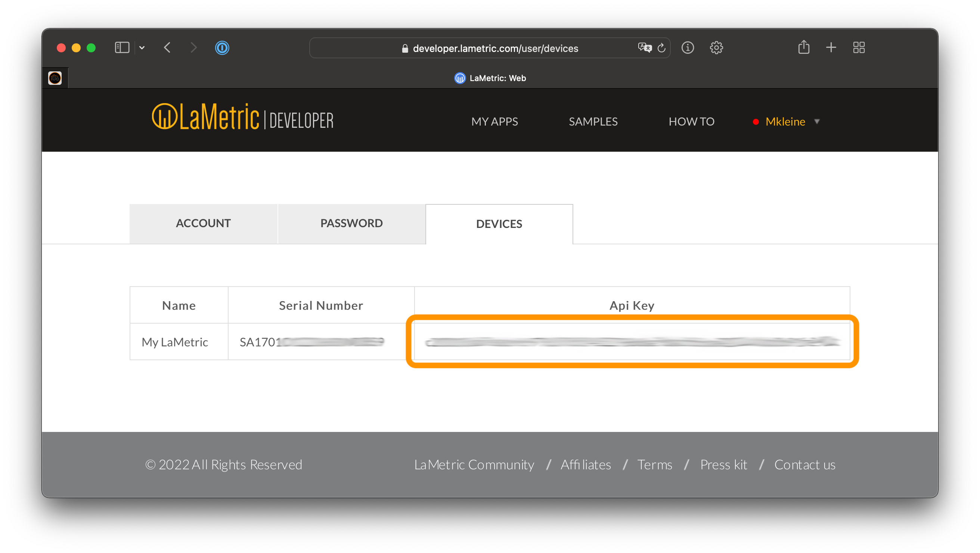Go forward to the next page
Screen dimensions: 980x553
coord(193,47)
